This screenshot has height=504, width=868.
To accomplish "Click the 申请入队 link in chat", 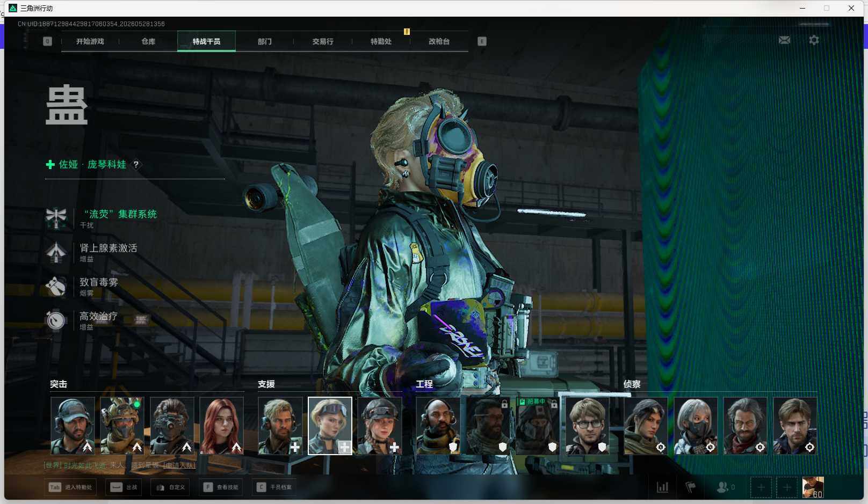I will 179,465.
